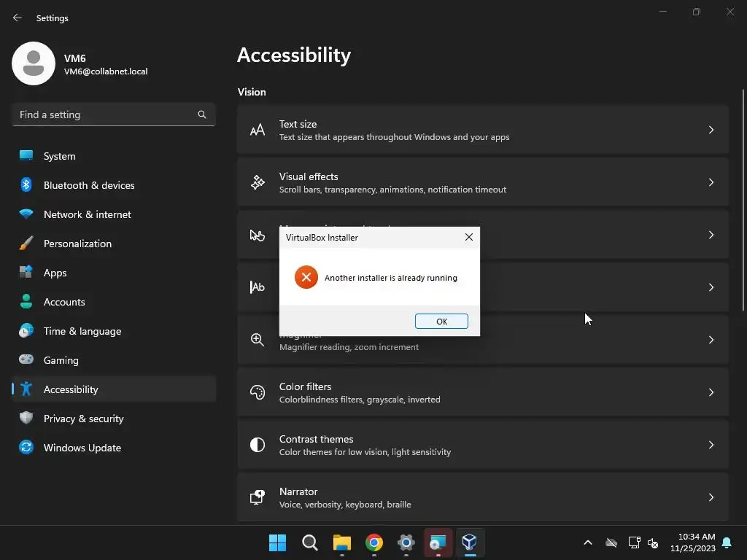Open Narrator settings
This screenshot has width=747, height=560.
[483, 497]
